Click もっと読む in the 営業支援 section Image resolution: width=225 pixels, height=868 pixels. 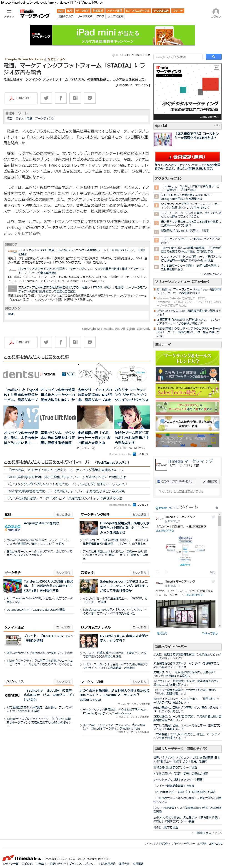pyautogui.click(x=139, y=573)
